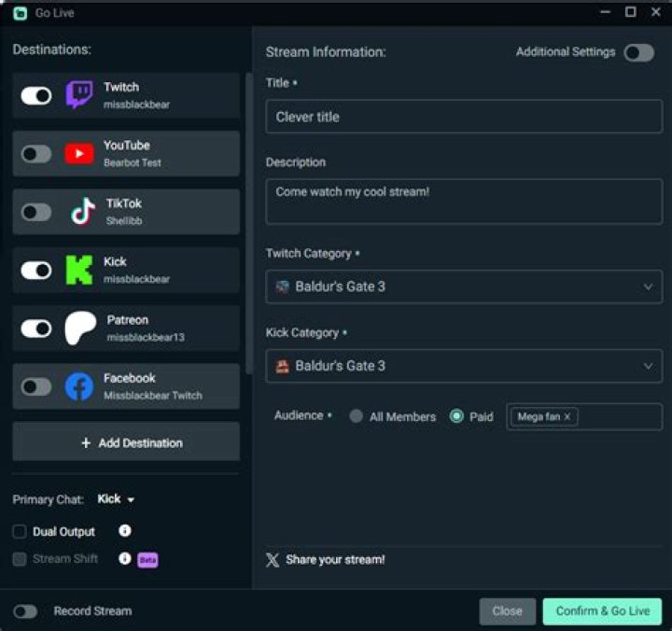Remove the Mega fan tag
This screenshot has width=672, height=631.
(x=567, y=416)
